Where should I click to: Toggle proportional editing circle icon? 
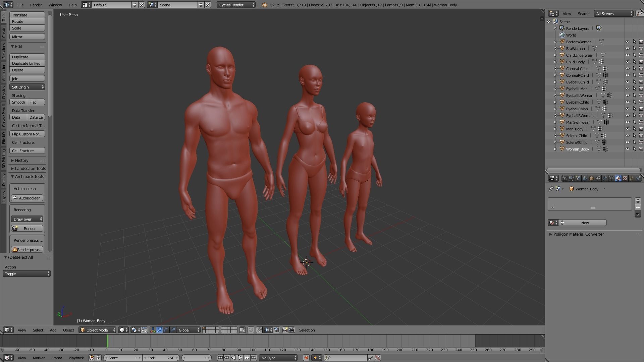pos(251,330)
